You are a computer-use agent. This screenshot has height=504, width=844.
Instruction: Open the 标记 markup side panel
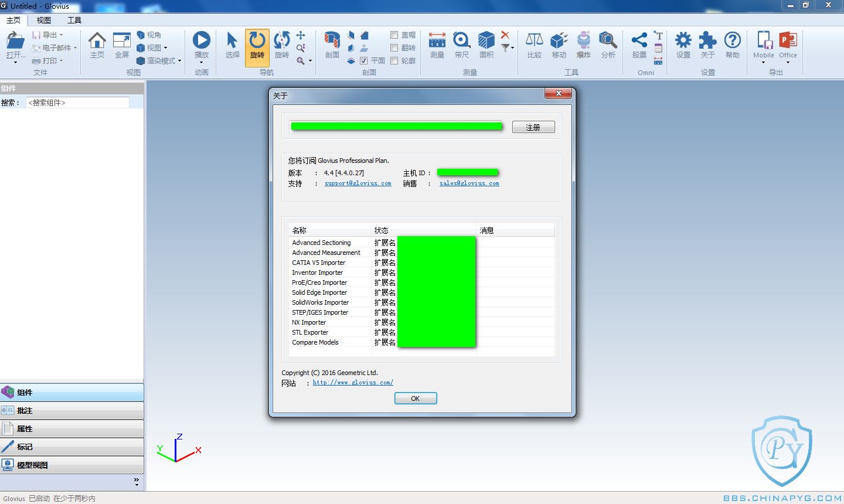[72, 447]
